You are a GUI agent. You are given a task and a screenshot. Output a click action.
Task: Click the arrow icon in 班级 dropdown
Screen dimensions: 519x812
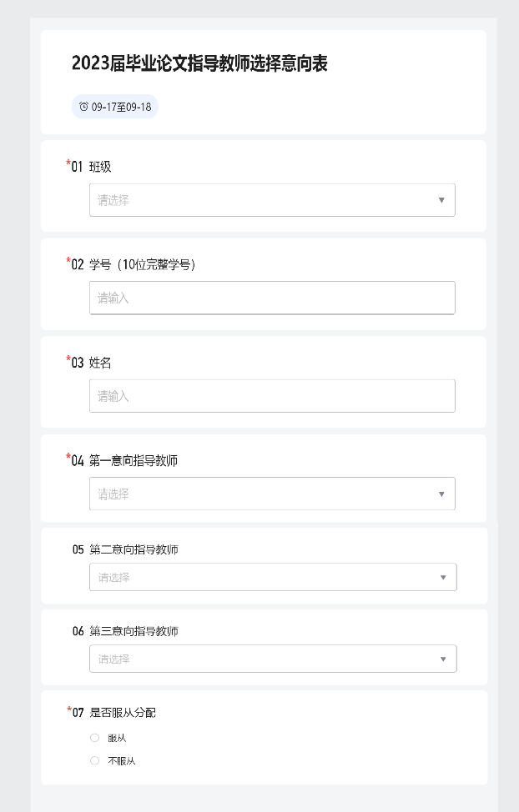coord(441,200)
